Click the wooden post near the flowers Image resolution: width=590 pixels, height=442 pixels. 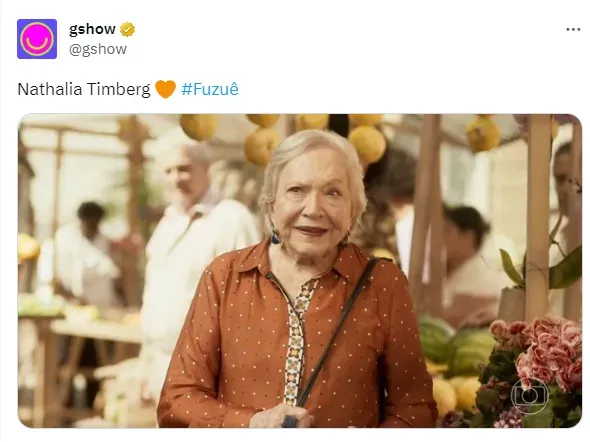(x=538, y=216)
